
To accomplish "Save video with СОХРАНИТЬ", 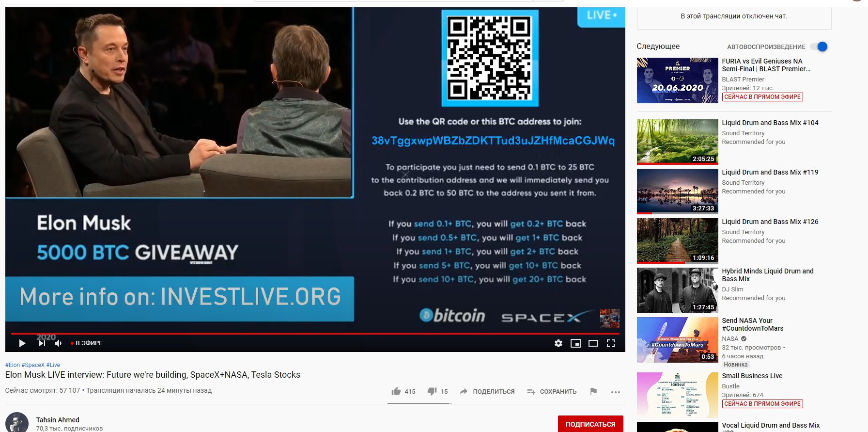I will [x=552, y=391].
